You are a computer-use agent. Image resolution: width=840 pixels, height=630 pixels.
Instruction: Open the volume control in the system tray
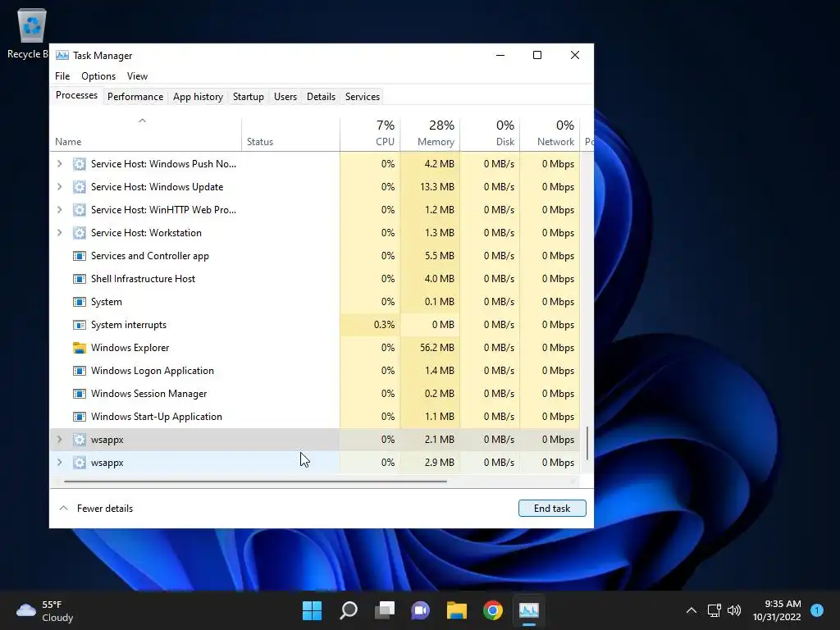(x=734, y=610)
